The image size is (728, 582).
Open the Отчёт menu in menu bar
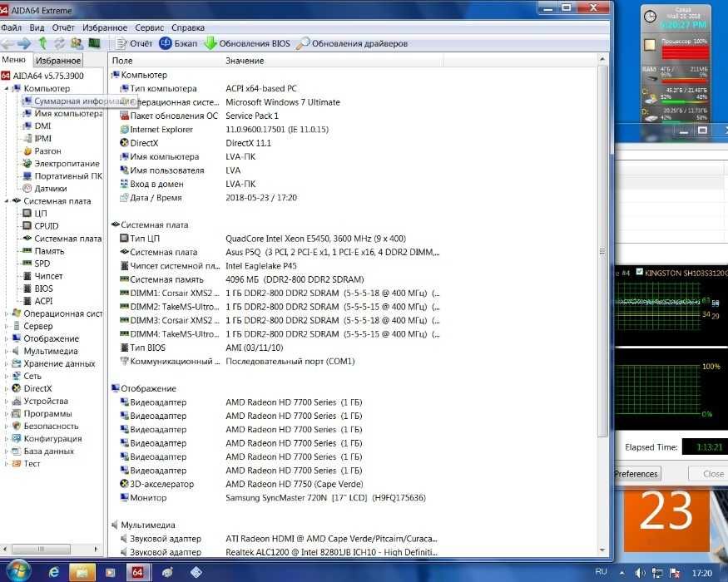click(63, 27)
